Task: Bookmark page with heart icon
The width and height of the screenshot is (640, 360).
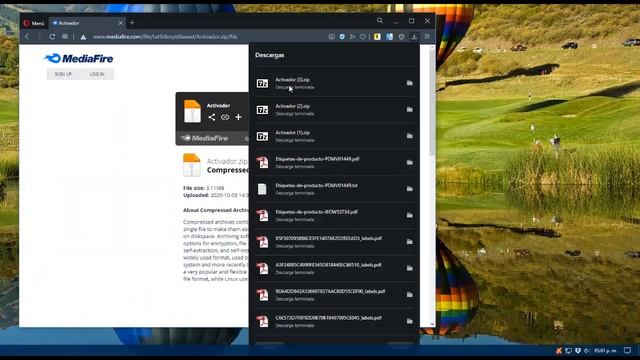Action: click(363, 37)
